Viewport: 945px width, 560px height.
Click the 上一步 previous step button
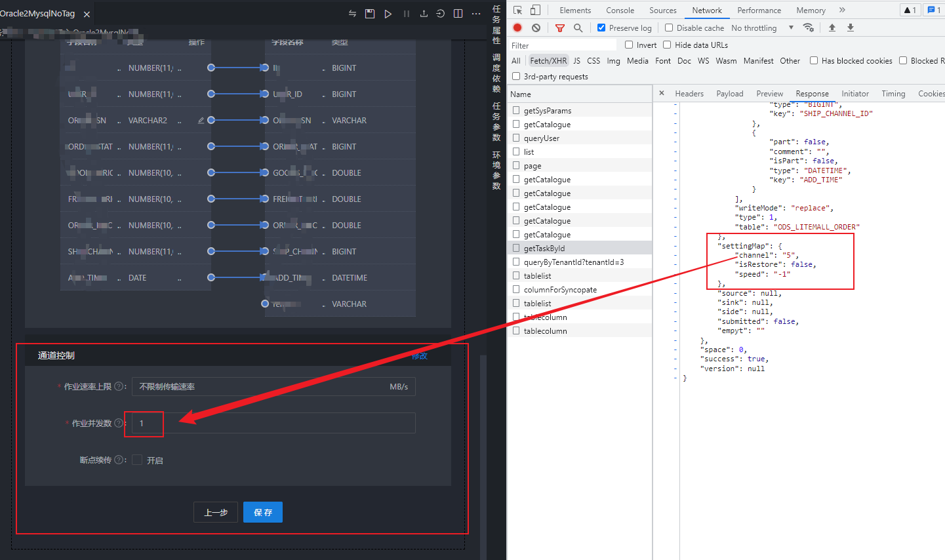pos(216,512)
